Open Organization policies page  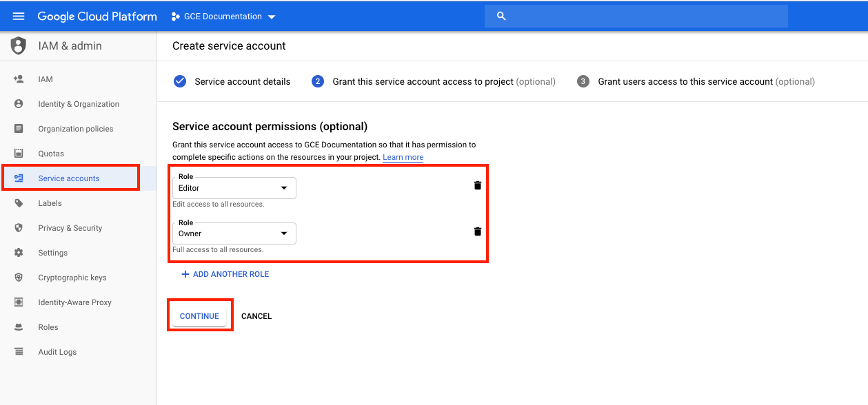pyautogui.click(x=76, y=129)
